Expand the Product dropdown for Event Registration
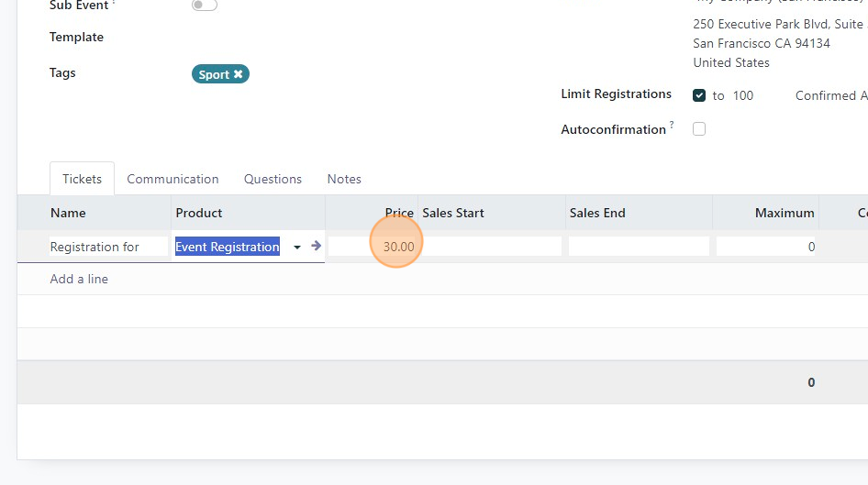Image resolution: width=868 pixels, height=485 pixels. [x=297, y=248]
